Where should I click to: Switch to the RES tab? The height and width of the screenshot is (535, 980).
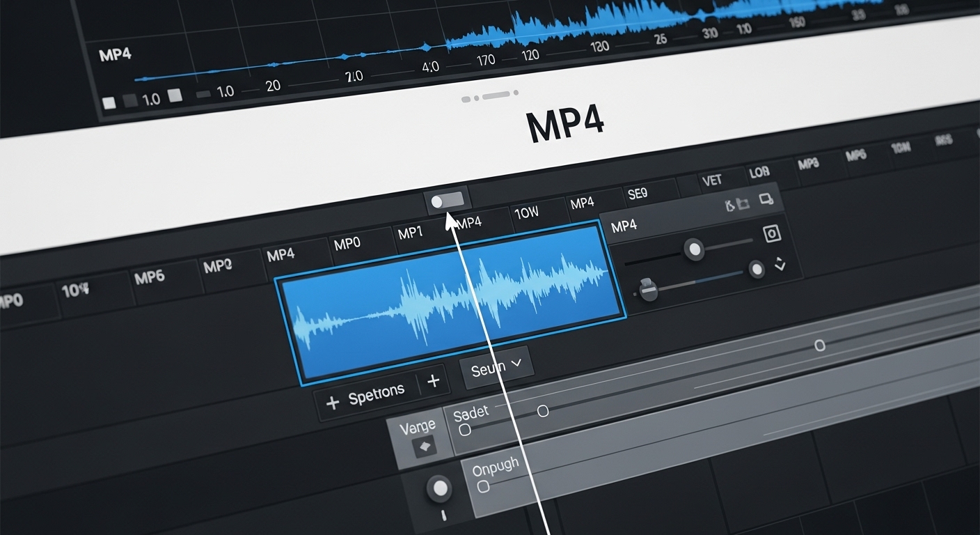[x=943, y=141]
